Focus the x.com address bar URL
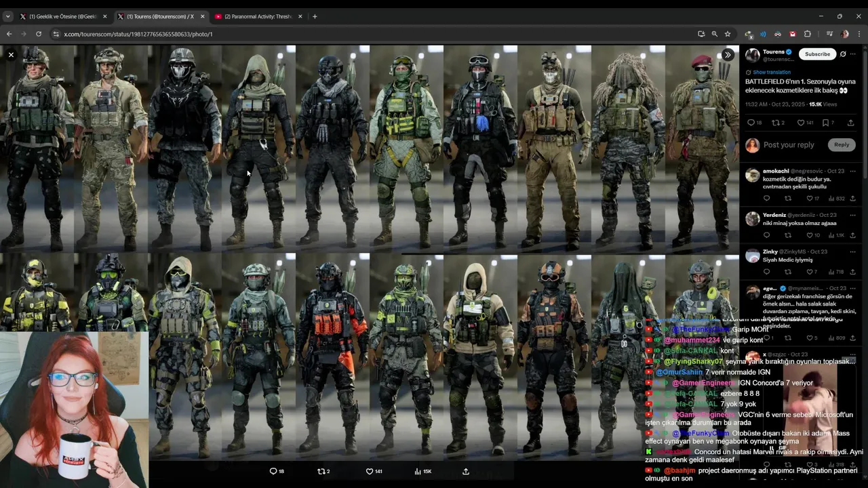 click(138, 34)
